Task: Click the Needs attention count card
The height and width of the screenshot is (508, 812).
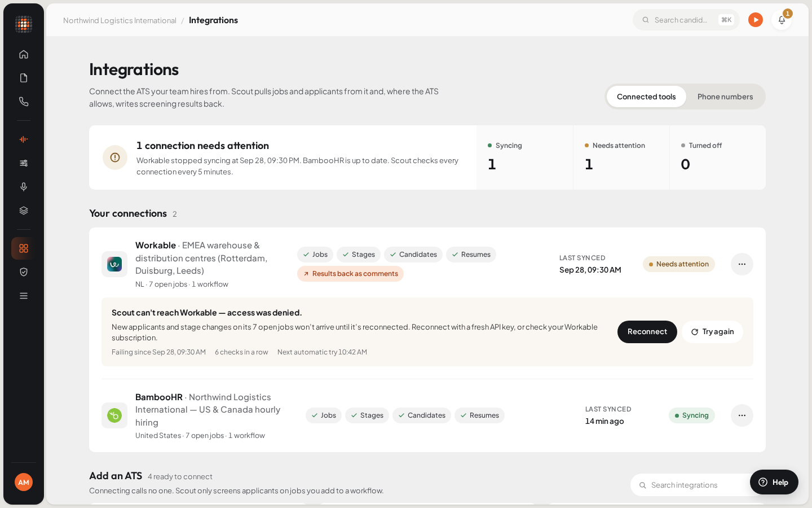Action: [621, 157]
